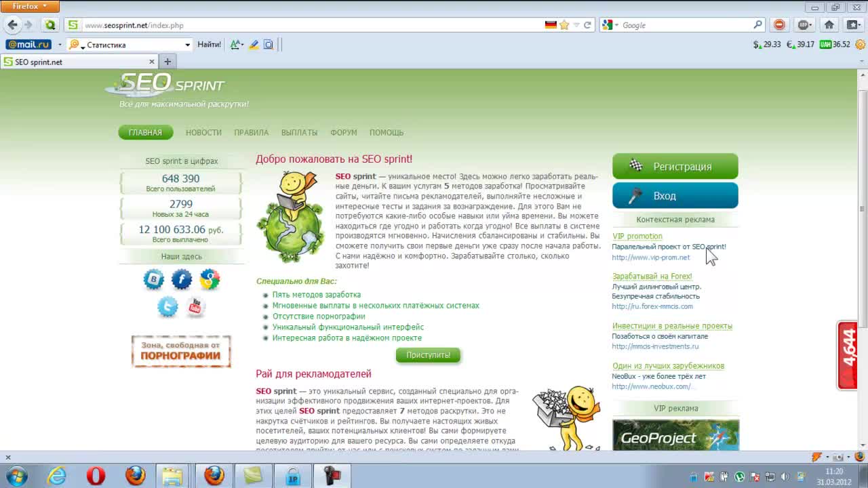Click the 648 390 total users counter
Image resolution: width=868 pixels, height=488 pixels.
click(180, 179)
